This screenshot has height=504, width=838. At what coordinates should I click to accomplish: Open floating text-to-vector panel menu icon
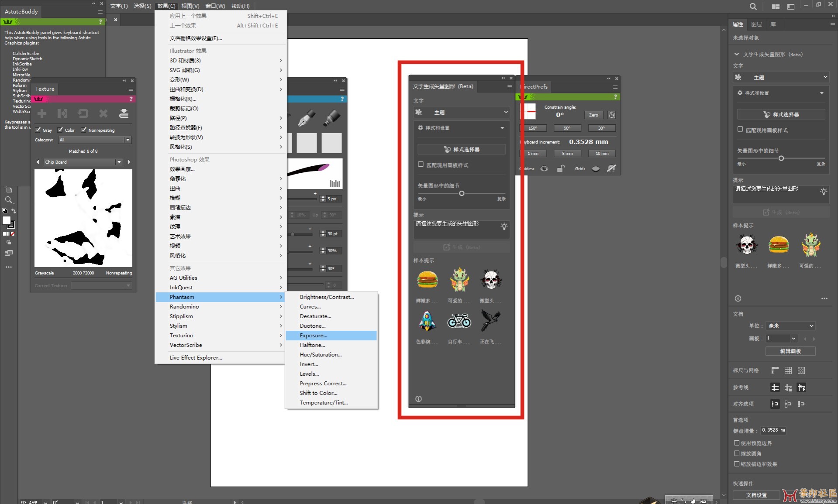point(510,86)
